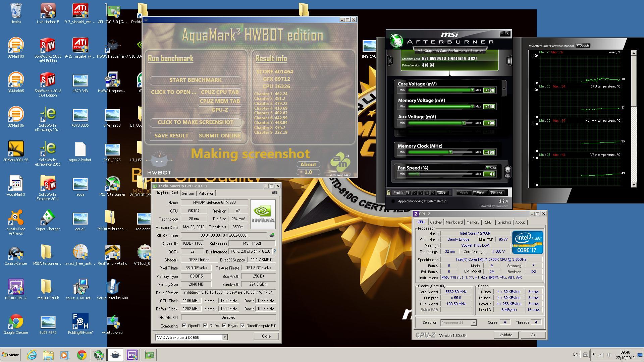Click CLICK TO MAKE SCREENSHOT button
This screenshot has width=644, height=362.
(195, 122)
